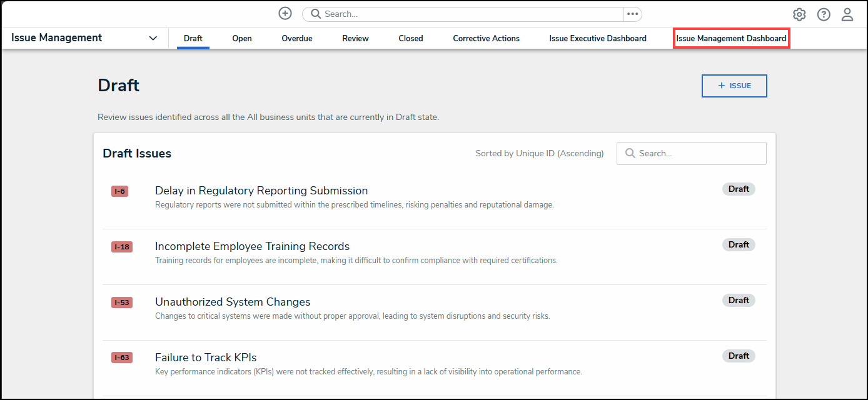Image resolution: width=868 pixels, height=400 pixels.
Task: Select the I-6 issue badge
Action: (x=119, y=191)
